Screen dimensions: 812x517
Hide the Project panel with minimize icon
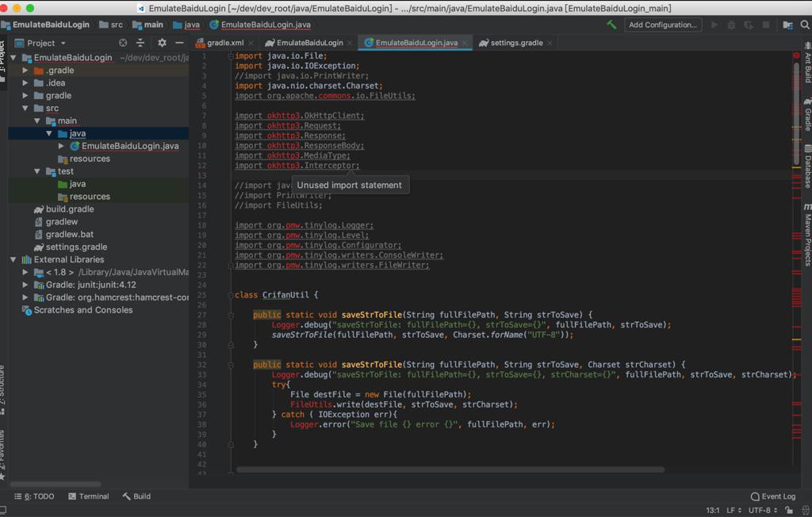click(x=179, y=43)
